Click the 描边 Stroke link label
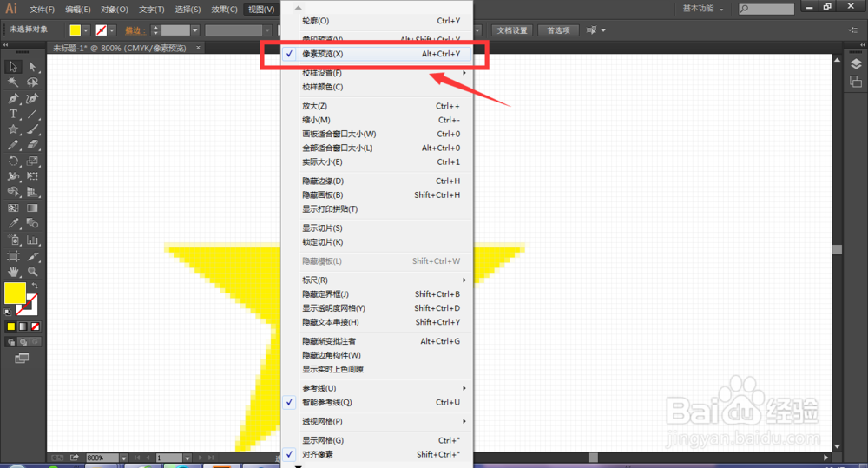868x468 pixels. [134, 30]
